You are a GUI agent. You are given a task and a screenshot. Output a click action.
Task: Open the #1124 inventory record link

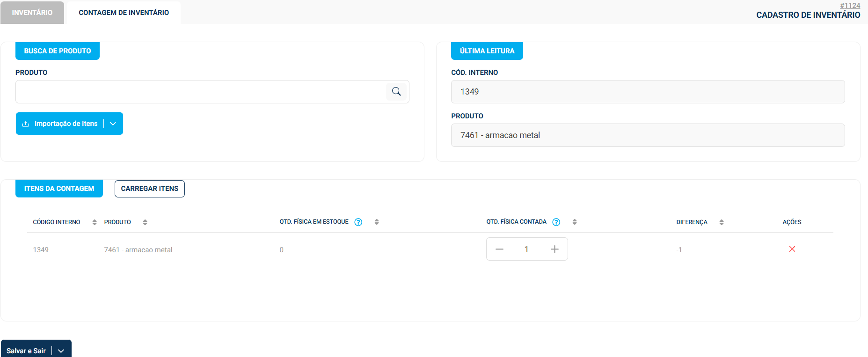850,6
